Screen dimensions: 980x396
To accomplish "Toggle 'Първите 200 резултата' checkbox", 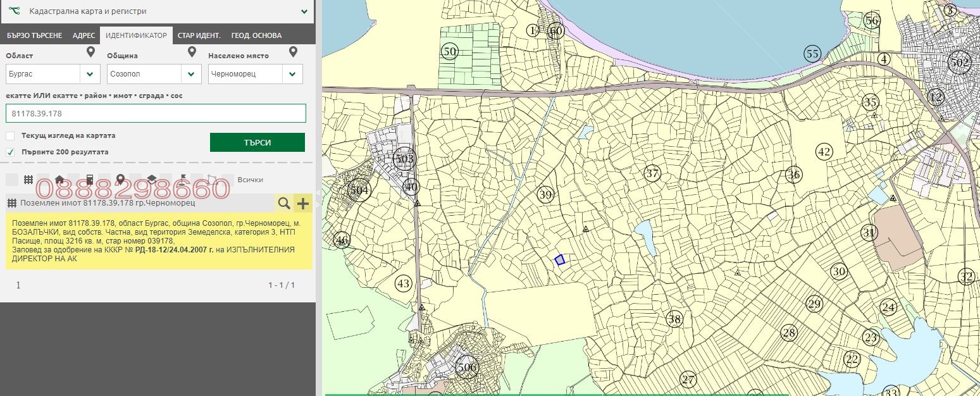I will [x=10, y=152].
